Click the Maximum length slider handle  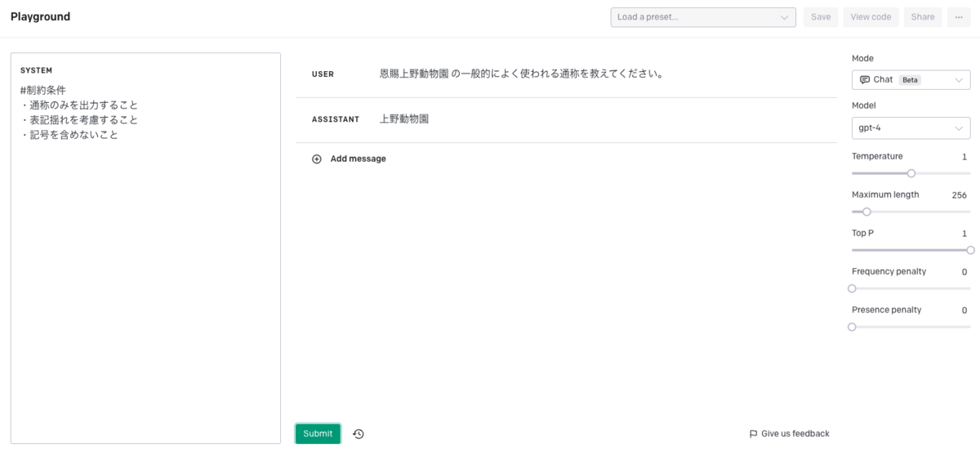pyautogui.click(x=866, y=212)
